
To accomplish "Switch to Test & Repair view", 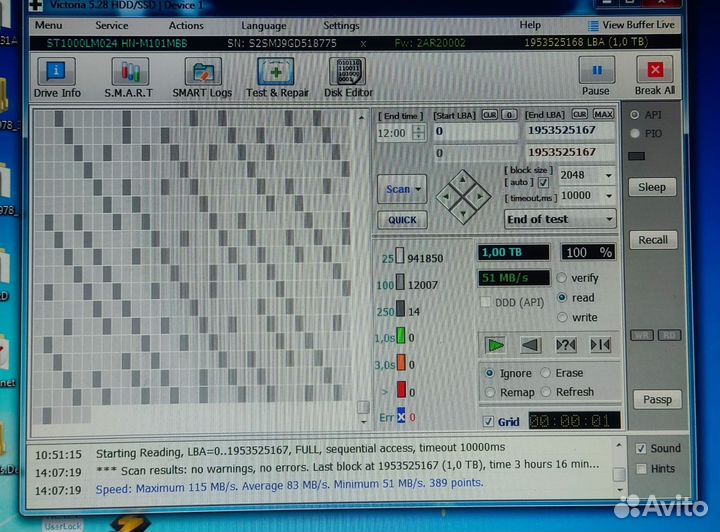I will click(277, 77).
